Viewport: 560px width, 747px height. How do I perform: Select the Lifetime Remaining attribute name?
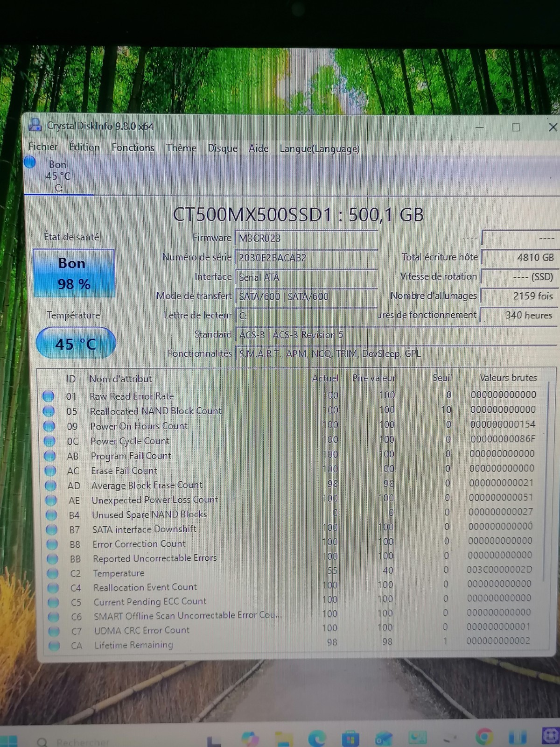point(133,645)
